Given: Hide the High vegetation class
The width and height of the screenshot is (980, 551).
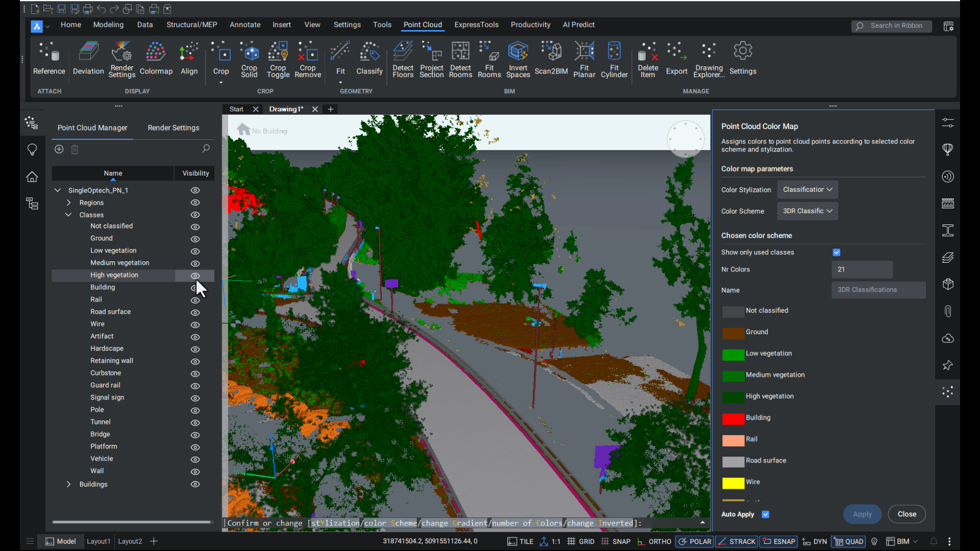Looking at the screenshot, I should pyautogui.click(x=194, y=276).
